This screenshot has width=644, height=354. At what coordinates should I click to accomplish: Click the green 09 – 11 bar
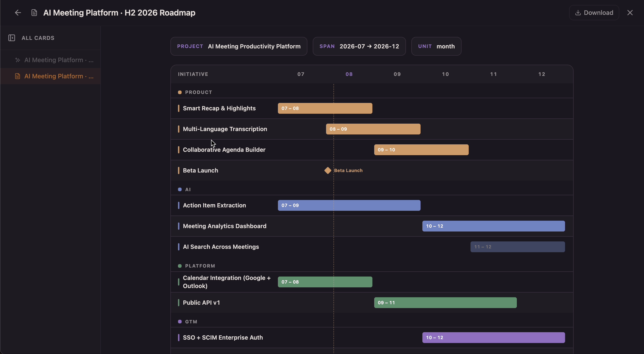pyautogui.click(x=445, y=303)
